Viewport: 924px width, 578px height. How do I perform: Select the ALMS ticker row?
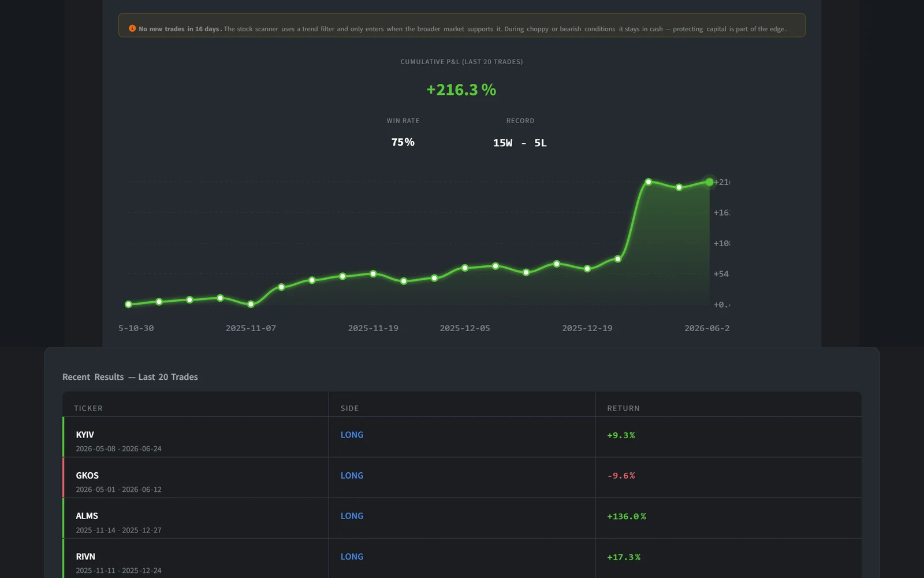coord(462,518)
